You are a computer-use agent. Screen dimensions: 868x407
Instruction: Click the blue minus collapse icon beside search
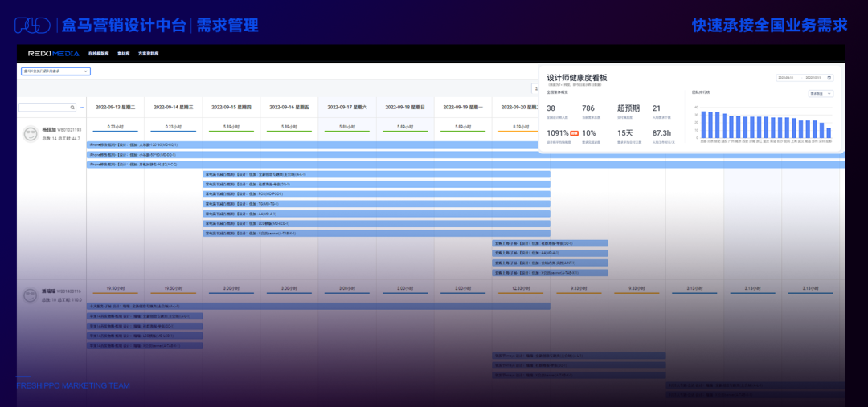(83, 108)
